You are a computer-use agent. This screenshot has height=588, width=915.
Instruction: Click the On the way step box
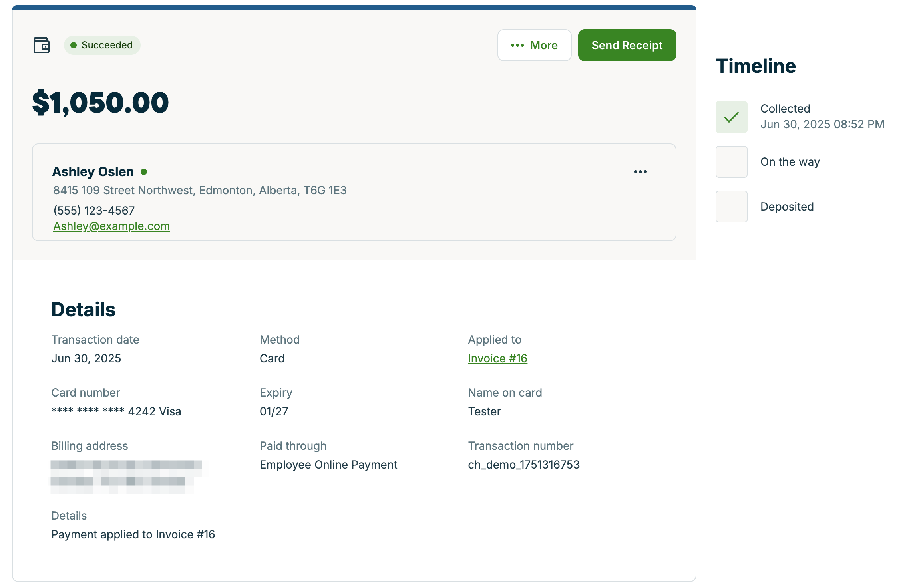pos(731,162)
